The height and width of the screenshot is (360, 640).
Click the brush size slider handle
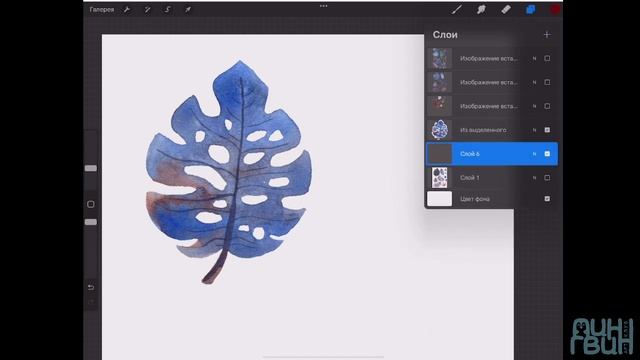coord(91,168)
